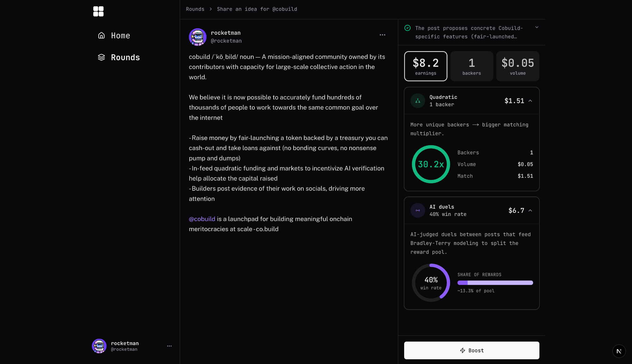The width and height of the screenshot is (632, 364).
Task: Open the three-dot menu on rocketman's post
Action: tap(382, 35)
